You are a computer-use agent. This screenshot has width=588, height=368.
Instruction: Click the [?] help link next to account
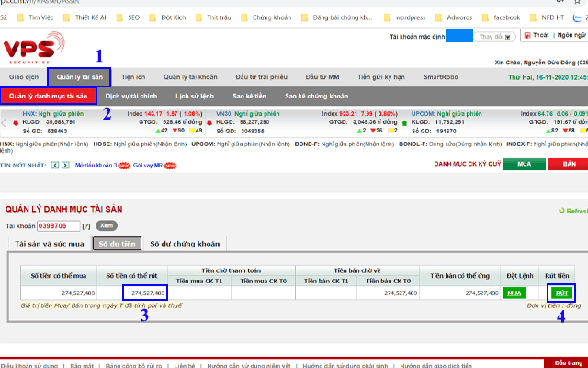[86, 226]
